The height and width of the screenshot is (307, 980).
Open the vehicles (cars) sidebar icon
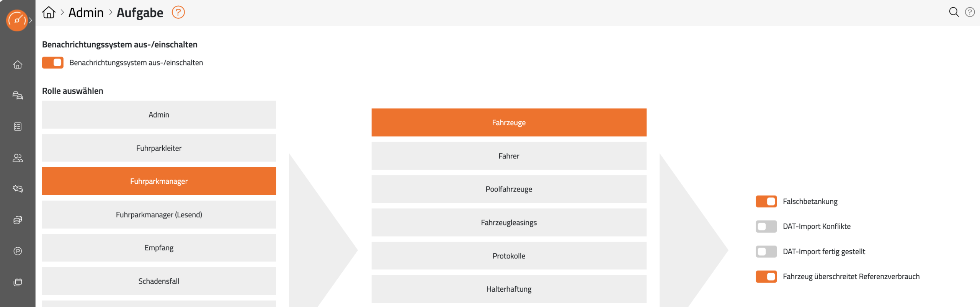18,95
